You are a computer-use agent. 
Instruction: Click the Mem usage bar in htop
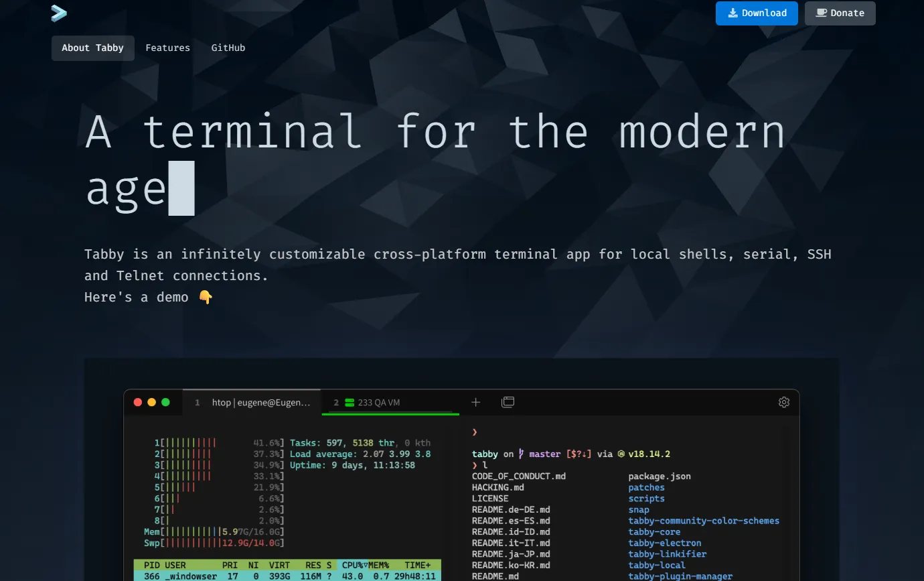(214, 532)
